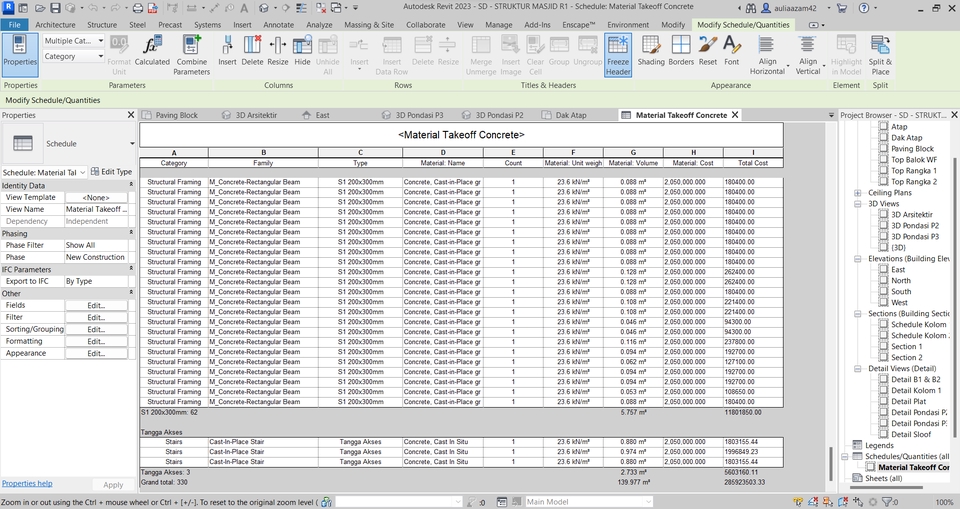The height and width of the screenshot is (509, 960).
Task: Open the Architecture ribbon tab
Action: click(x=55, y=25)
